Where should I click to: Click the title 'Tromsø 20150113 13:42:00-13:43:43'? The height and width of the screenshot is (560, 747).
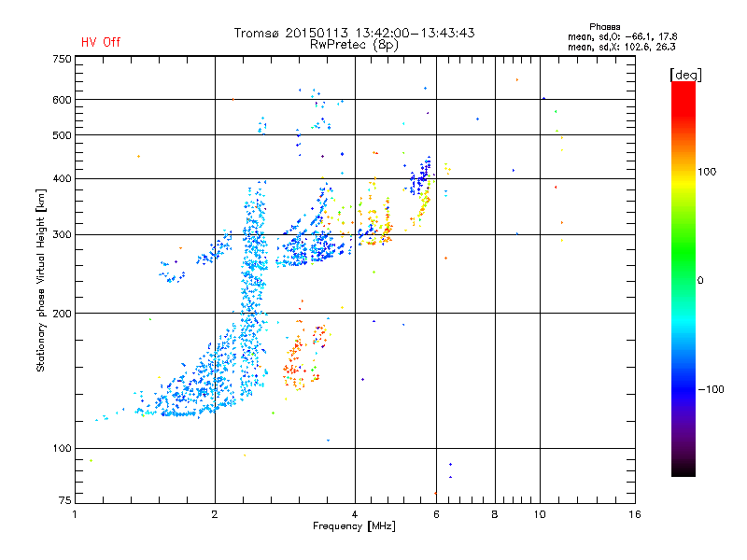click(354, 33)
